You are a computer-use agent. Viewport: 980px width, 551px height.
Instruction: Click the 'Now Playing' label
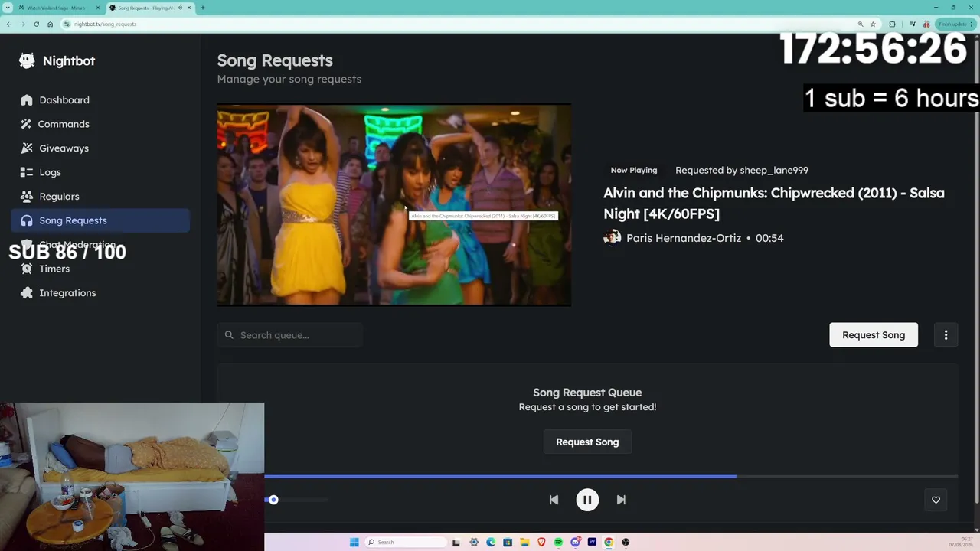tap(634, 170)
